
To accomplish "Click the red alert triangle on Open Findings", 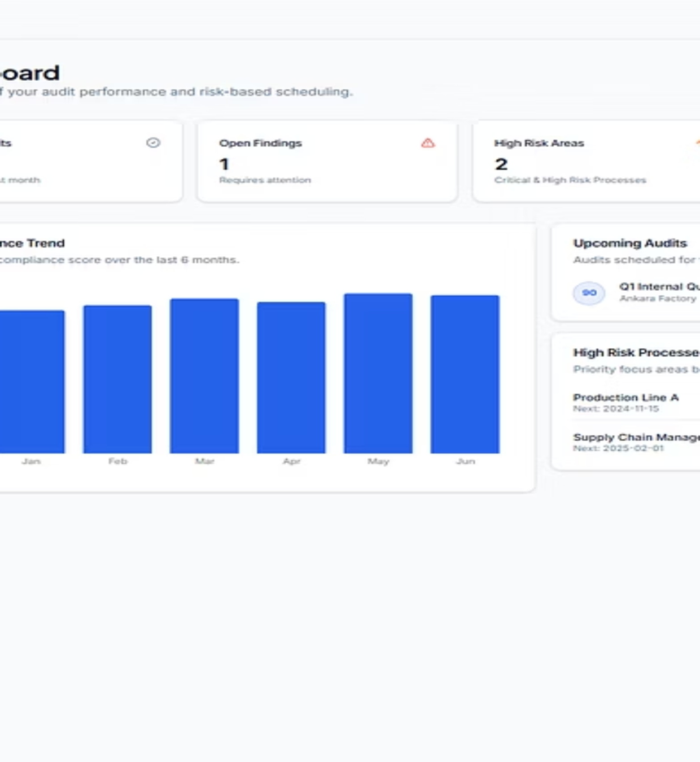I will (x=426, y=143).
